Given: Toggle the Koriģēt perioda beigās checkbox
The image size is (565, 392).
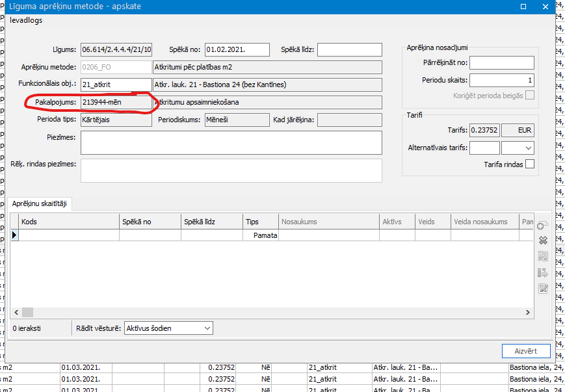Looking at the screenshot, I should (x=529, y=96).
